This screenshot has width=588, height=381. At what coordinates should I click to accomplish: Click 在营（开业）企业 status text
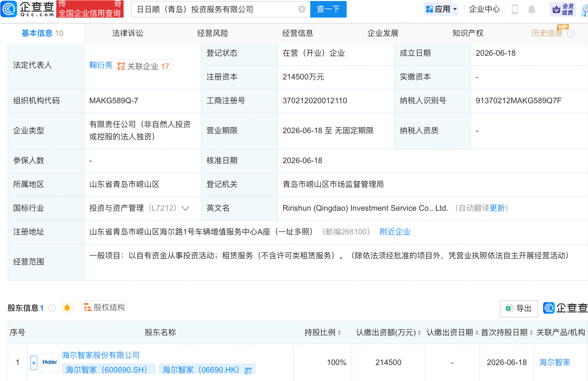314,53
